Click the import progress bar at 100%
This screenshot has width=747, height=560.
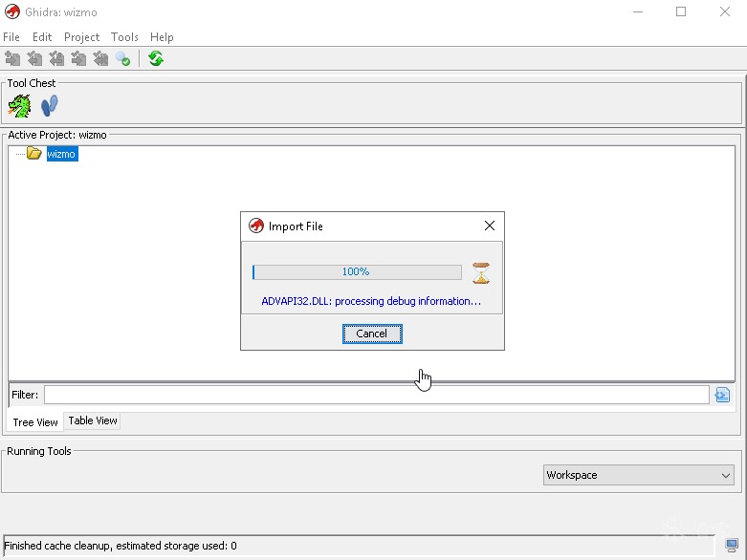pos(357,272)
